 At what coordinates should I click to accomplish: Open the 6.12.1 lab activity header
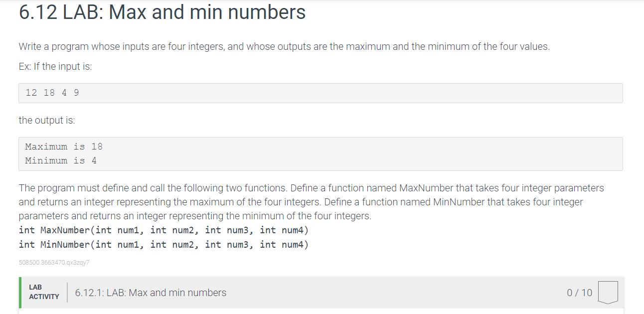pyautogui.click(x=151, y=293)
